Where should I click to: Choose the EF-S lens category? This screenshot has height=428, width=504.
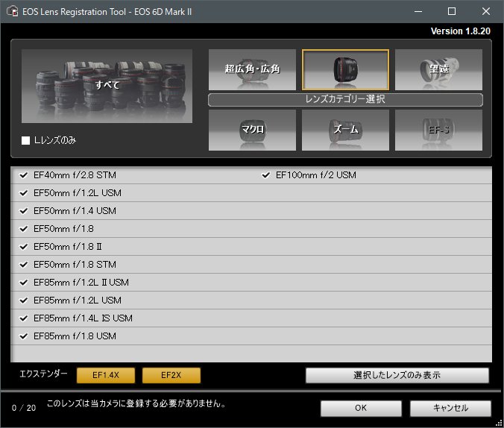click(438, 130)
